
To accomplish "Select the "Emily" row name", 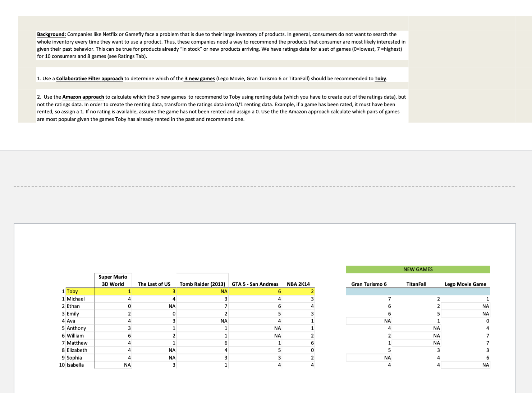I will coord(73,314).
